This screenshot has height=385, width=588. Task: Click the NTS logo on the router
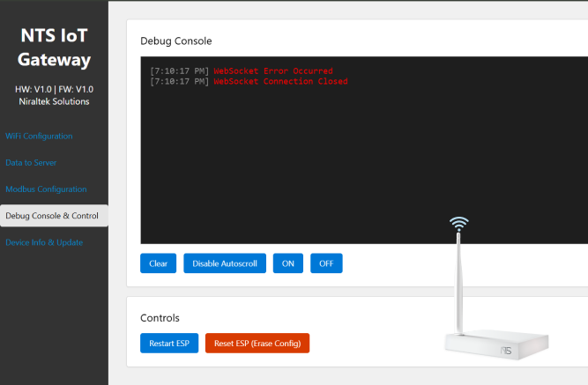(x=506, y=350)
